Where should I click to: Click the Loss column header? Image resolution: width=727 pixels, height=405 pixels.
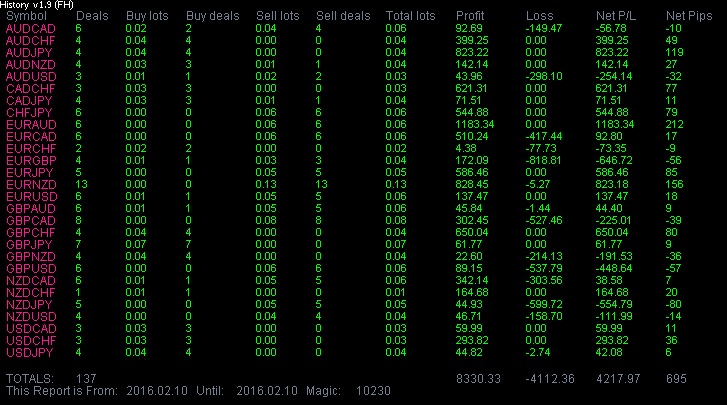539,16
